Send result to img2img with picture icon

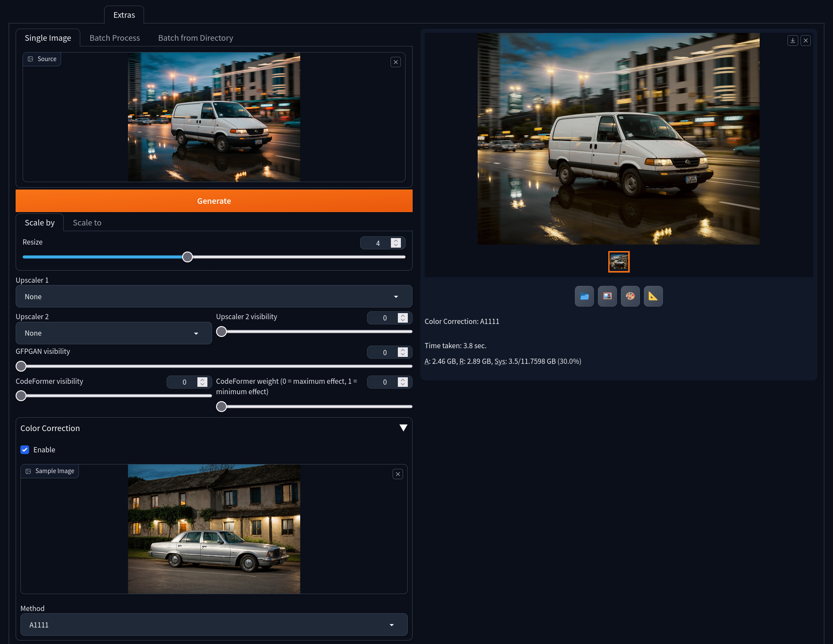pos(607,296)
